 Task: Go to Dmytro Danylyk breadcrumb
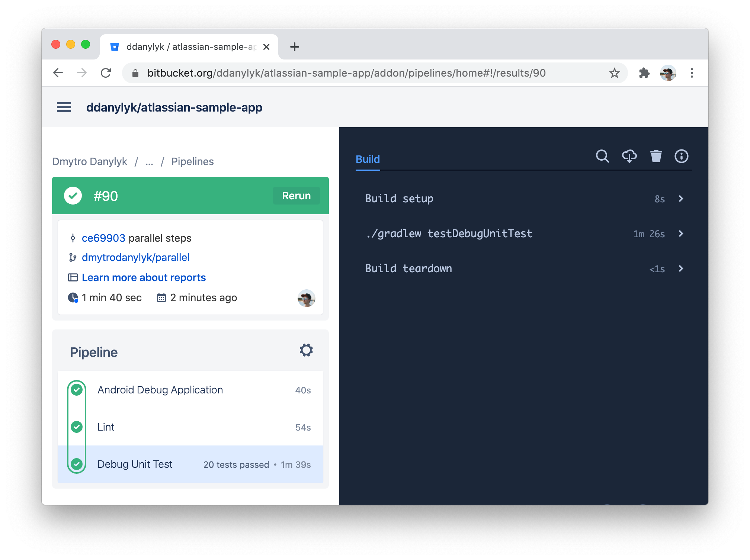click(90, 161)
